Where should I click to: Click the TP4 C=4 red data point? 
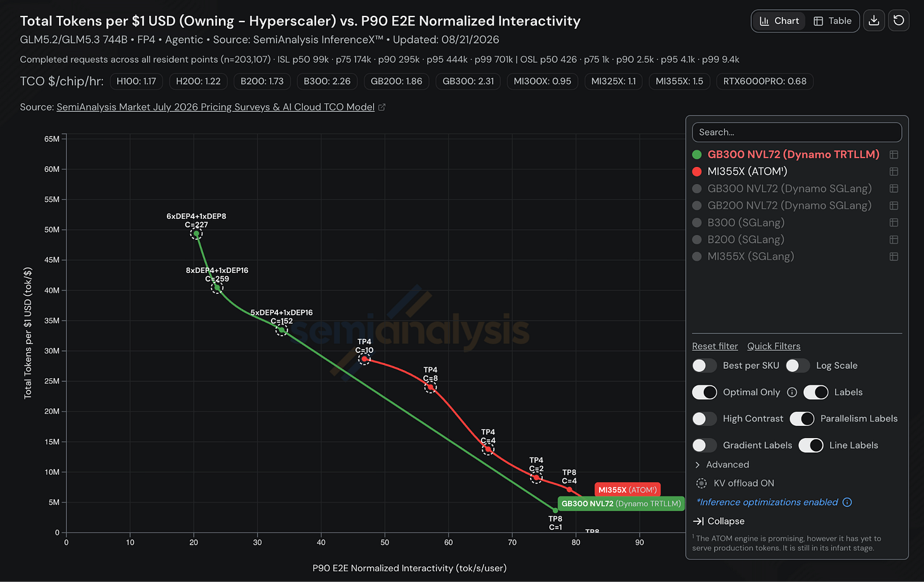click(x=488, y=449)
